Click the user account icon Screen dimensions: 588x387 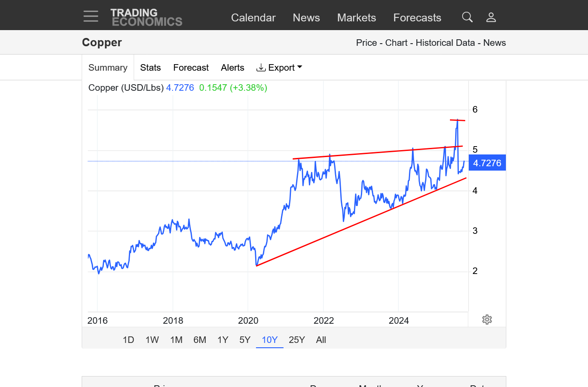(491, 17)
